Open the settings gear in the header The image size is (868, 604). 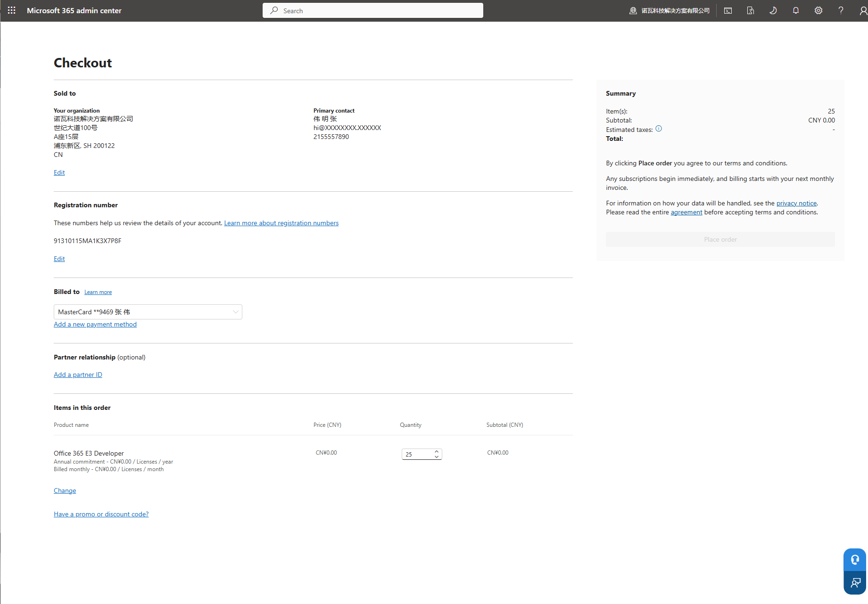pyautogui.click(x=818, y=10)
